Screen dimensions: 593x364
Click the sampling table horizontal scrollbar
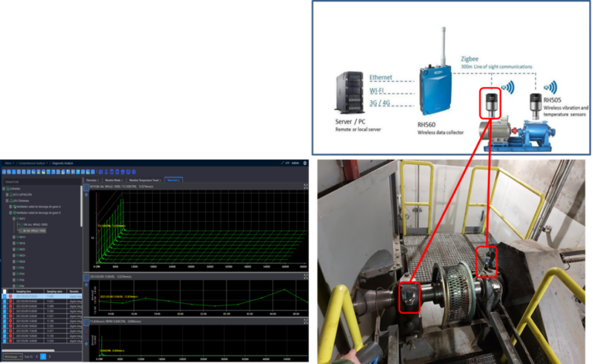pyautogui.click(x=28, y=350)
